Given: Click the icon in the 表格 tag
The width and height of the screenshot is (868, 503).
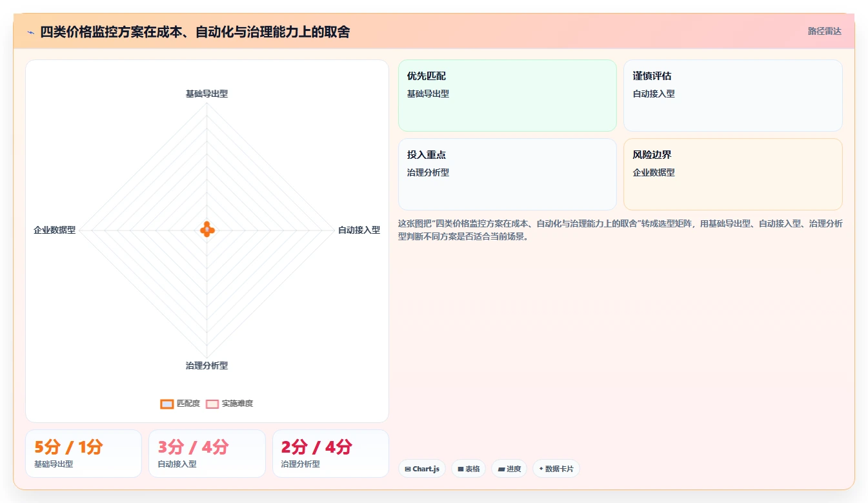Looking at the screenshot, I should coord(461,469).
